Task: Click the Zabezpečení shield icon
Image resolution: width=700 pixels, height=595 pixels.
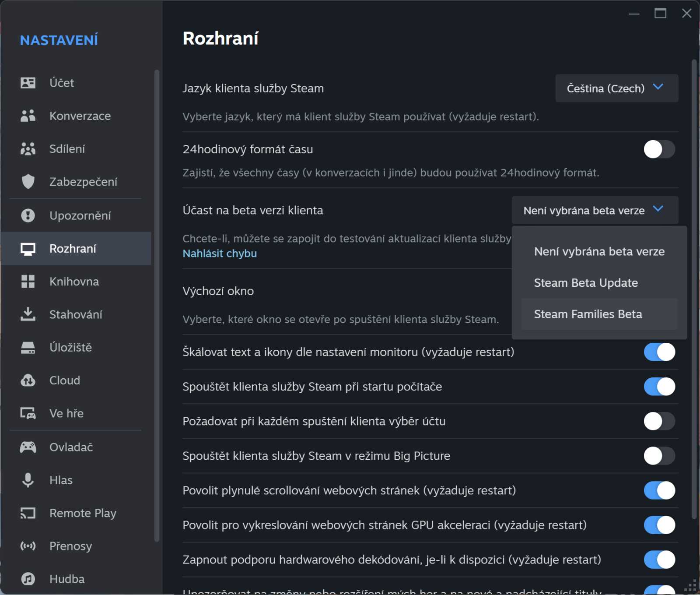Action: tap(28, 182)
